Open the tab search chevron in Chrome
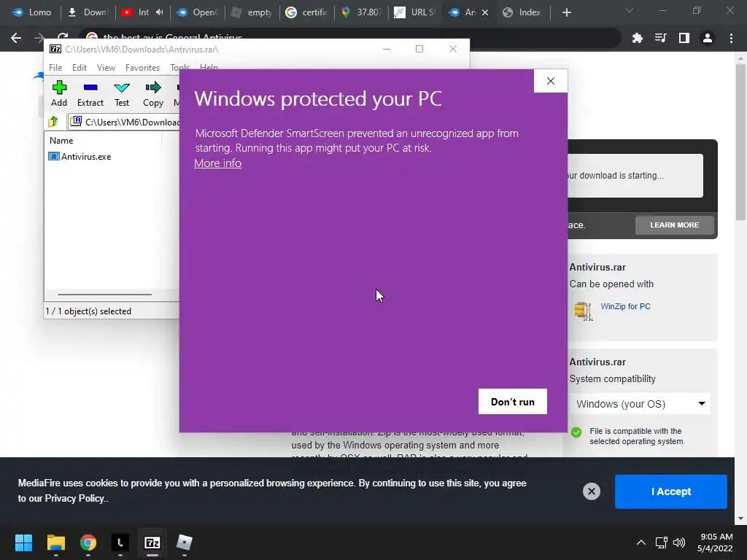The width and height of the screenshot is (747, 560). pyautogui.click(x=630, y=10)
